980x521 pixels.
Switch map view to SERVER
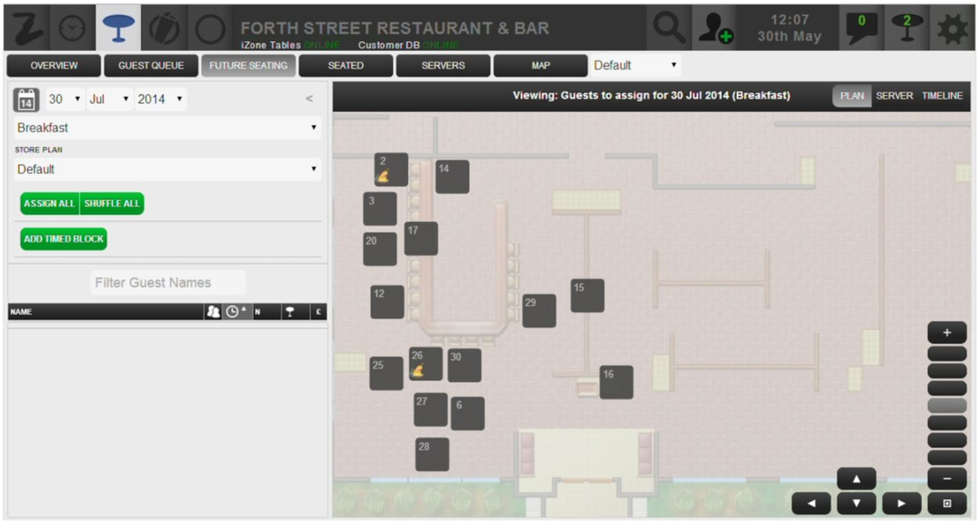coord(894,96)
